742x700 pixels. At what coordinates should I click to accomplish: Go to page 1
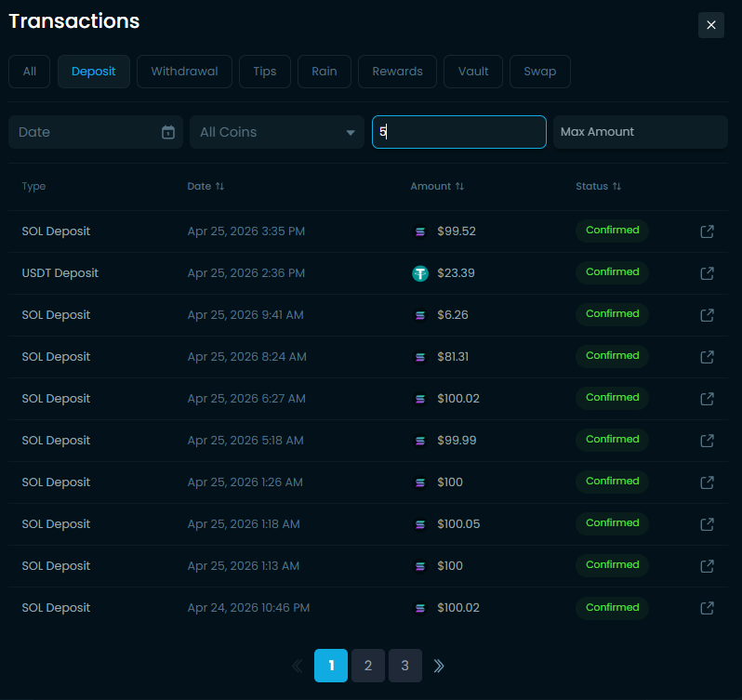coord(331,666)
